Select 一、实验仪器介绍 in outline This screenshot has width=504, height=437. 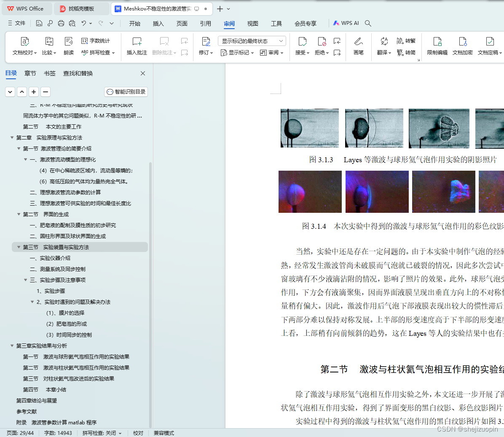[50, 258]
